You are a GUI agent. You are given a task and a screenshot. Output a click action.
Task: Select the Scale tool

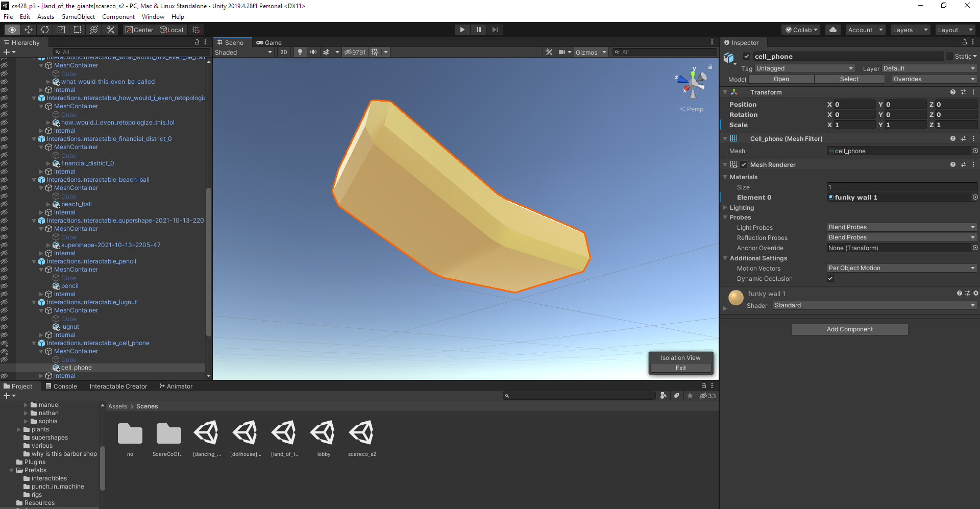61,30
